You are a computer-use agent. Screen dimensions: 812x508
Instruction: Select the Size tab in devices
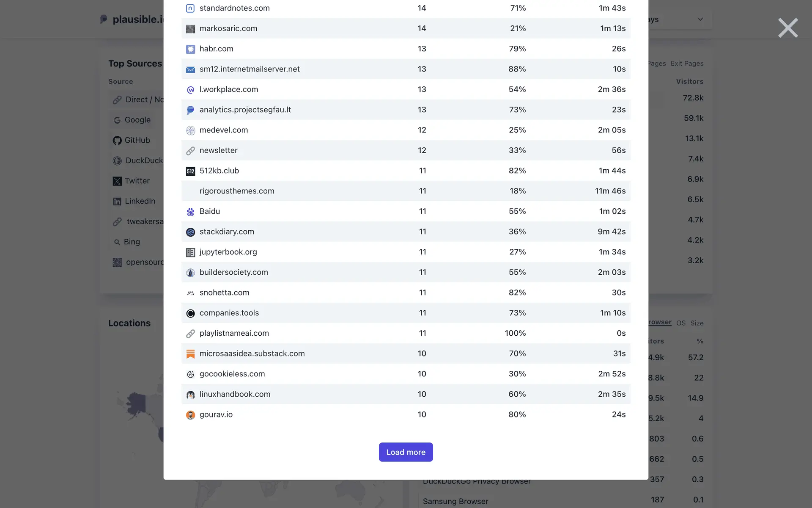[x=697, y=323]
